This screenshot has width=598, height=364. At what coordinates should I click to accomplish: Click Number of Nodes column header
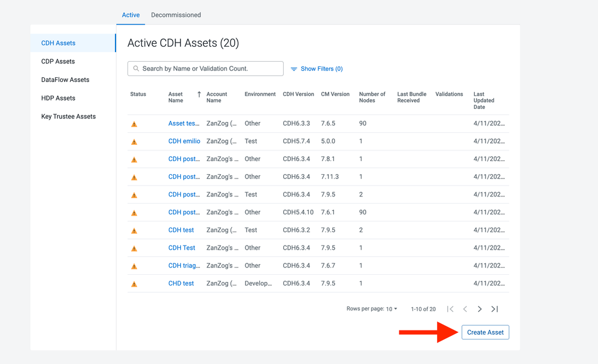pos(372,98)
